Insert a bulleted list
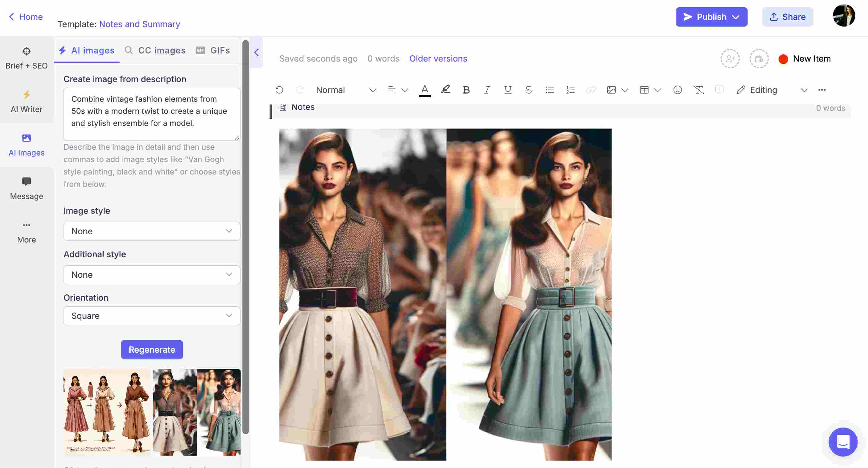Viewport: 868px width, 468px height. coord(549,90)
